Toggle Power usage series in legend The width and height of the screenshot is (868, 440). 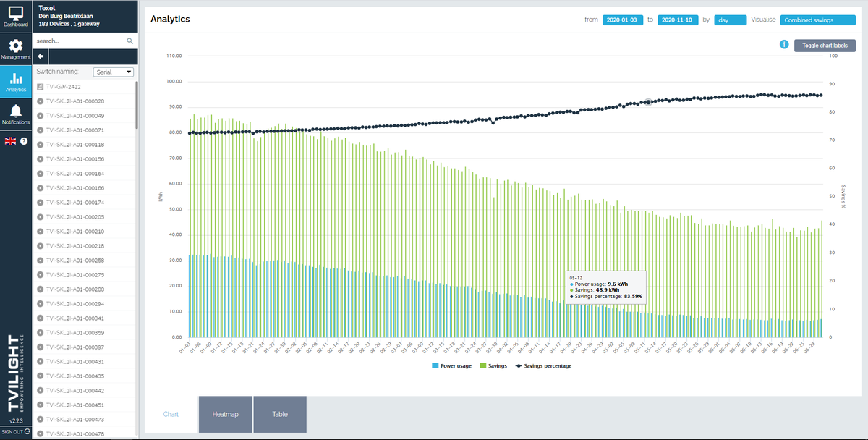(x=453, y=365)
